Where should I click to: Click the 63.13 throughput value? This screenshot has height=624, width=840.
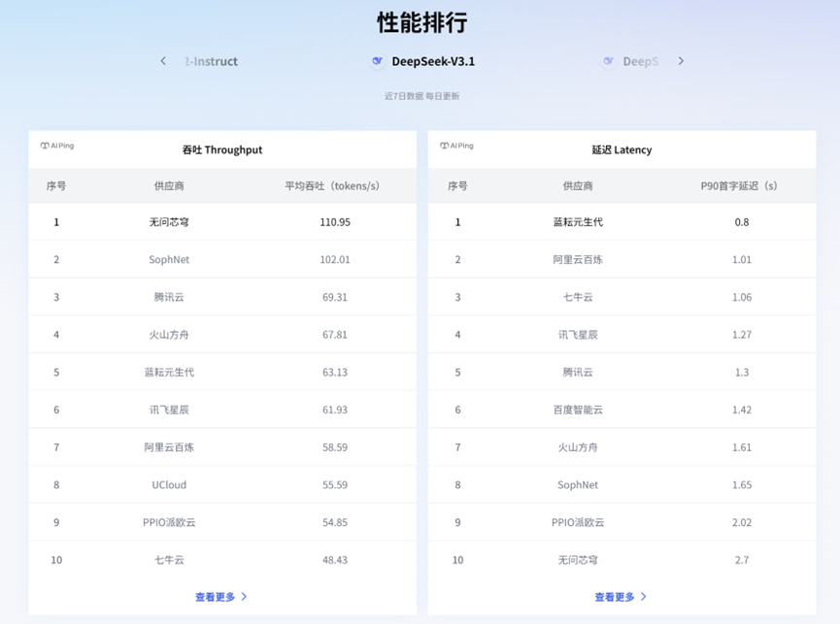[x=335, y=372]
